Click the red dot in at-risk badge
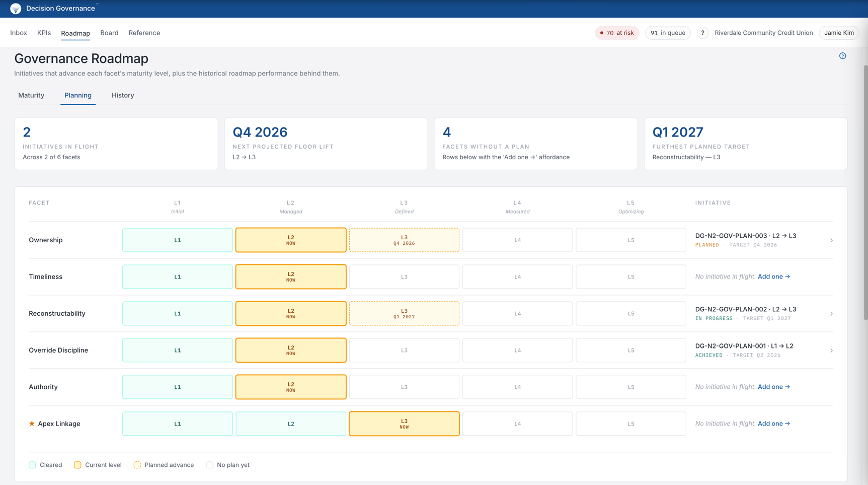Viewport: 868px width, 485px height. (601, 33)
